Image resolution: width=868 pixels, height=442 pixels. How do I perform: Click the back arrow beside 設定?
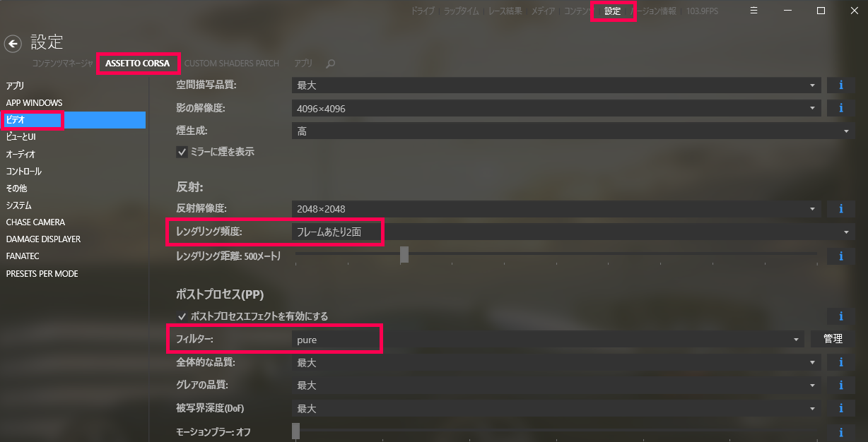13,44
